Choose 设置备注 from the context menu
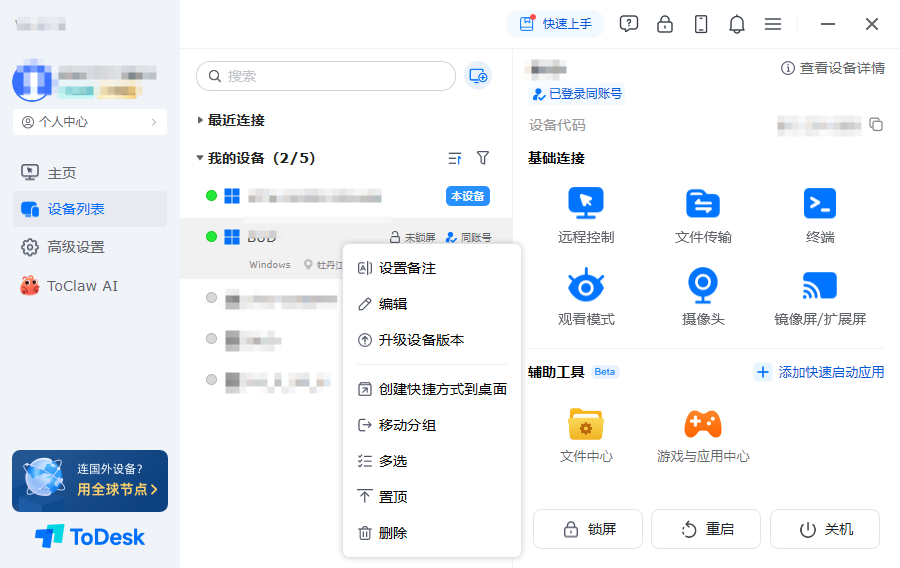Screen dimensions: 900x568 pyautogui.click(x=432, y=268)
